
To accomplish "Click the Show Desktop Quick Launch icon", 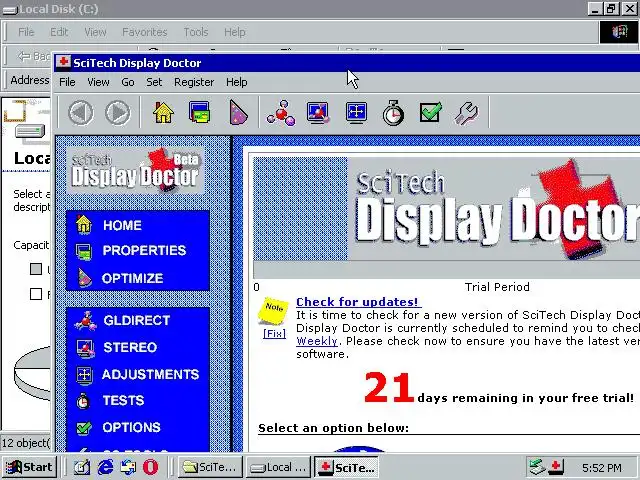I will click(82, 467).
